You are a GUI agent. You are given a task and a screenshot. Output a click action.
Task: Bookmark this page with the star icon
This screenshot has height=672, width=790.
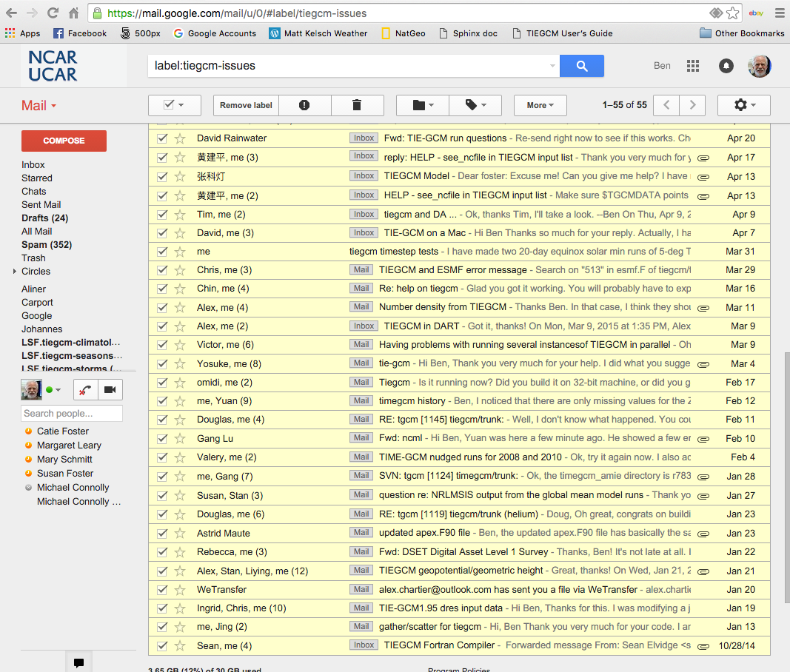coord(732,13)
